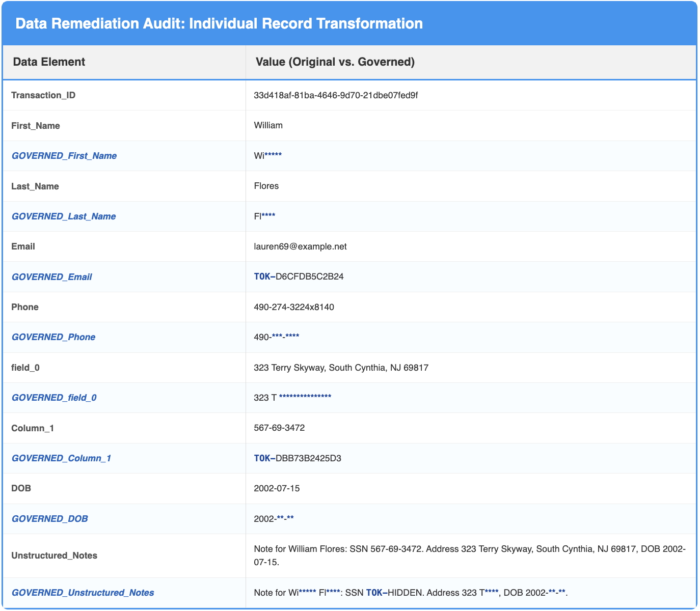Select the GOVERNED_Unstructured_Notes redacted text
Image resolution: width=700 pixels, height=611 pixels.
(x=410, y=593)
